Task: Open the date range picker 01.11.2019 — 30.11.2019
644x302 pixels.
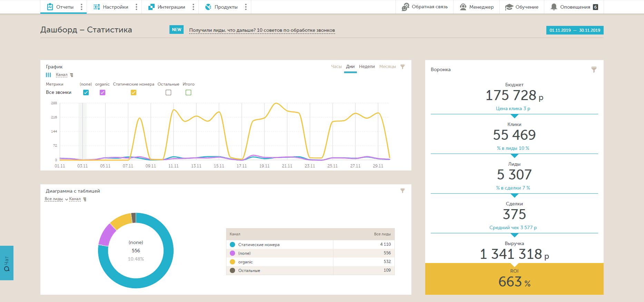Action: [x=575, y=30]
